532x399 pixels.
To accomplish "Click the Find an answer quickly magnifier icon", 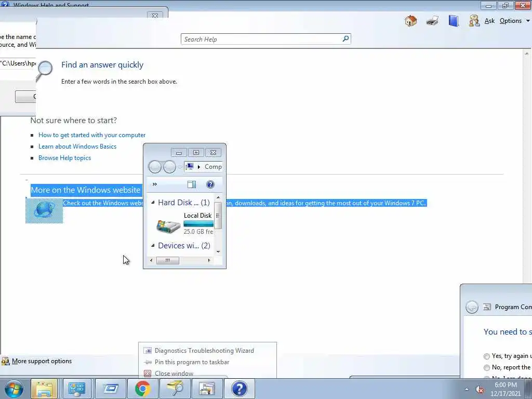I will (45, 71).
